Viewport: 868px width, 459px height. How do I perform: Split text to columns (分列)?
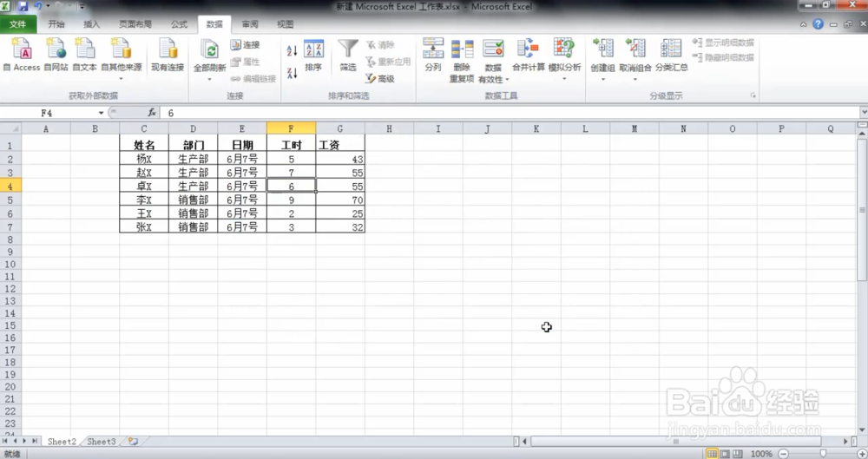tap(433, 55)
